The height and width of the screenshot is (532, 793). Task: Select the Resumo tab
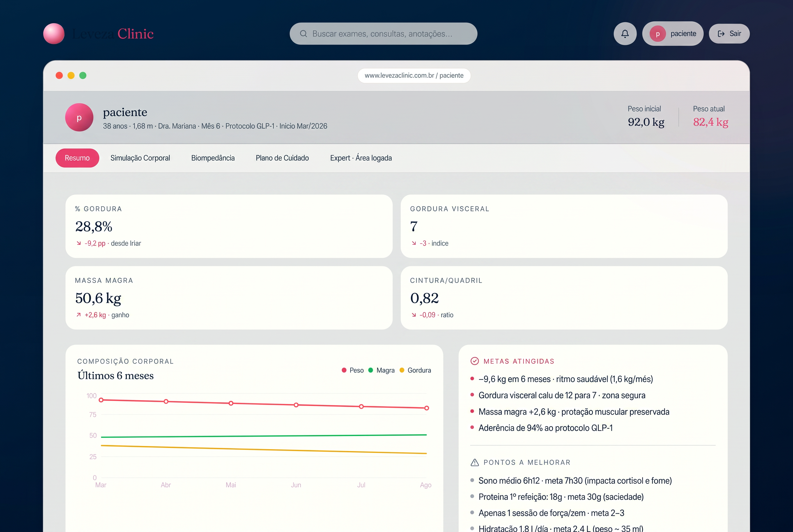tap(77, 158)
